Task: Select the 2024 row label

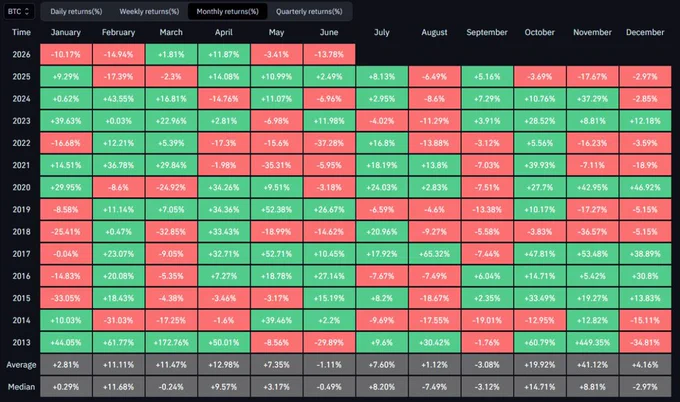Action: tap(21, 98)
